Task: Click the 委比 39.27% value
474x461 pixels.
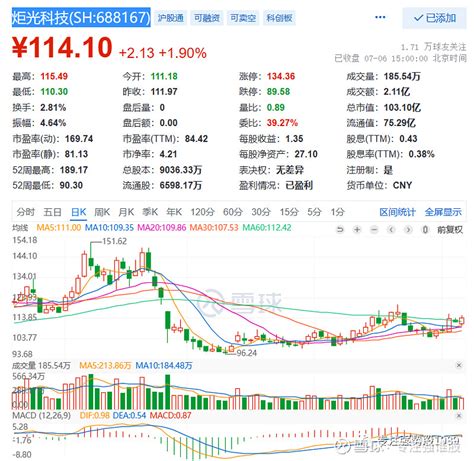Action: click(282, 123)
